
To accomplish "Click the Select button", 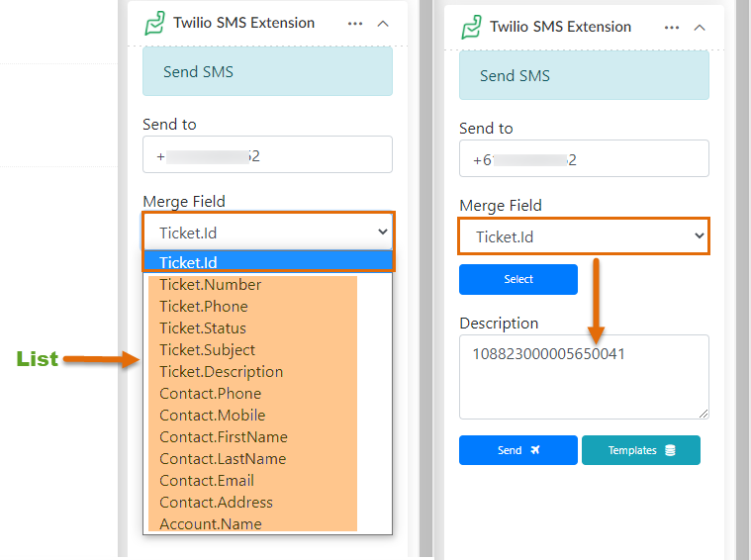I will [518, 279].
